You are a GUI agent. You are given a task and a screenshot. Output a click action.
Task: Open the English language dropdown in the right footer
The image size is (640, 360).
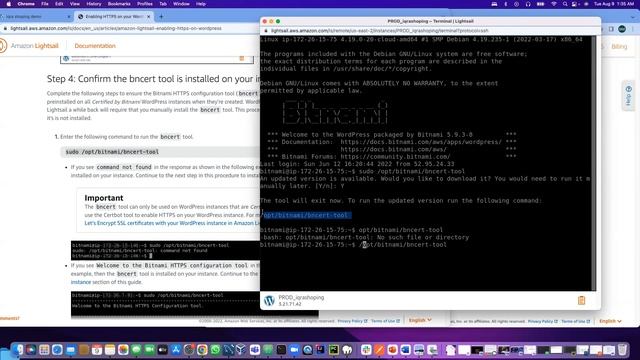coord(610,321)
